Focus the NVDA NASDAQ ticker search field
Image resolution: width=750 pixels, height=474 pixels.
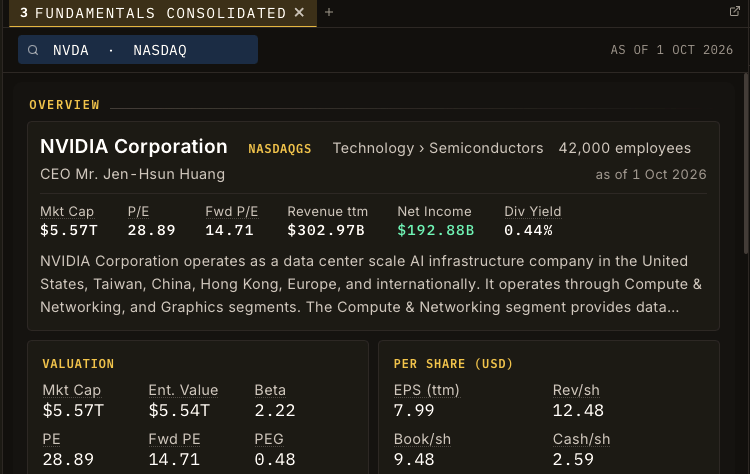(x=138, y=50)
